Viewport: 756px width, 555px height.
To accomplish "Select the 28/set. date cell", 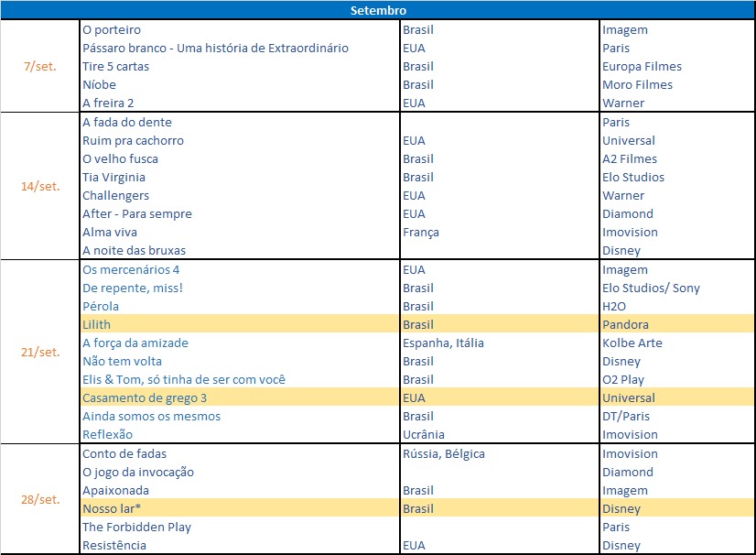I will click(x=40, y=499).
